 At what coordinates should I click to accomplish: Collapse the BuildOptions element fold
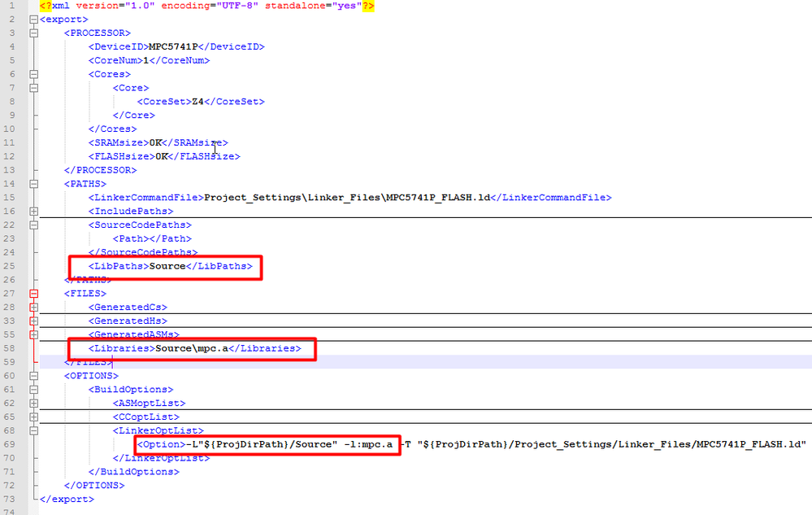pyautogui.click(x=33, y=389)
